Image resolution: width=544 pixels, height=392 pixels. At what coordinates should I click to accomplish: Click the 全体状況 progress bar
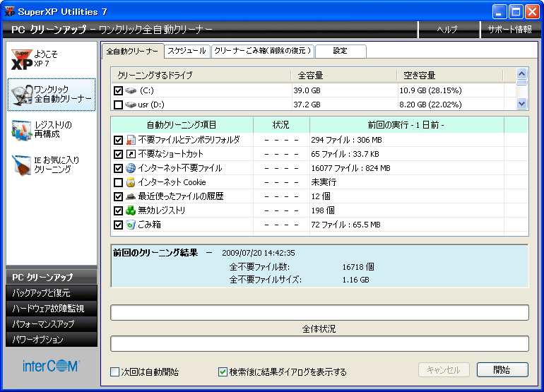(319, 344)
